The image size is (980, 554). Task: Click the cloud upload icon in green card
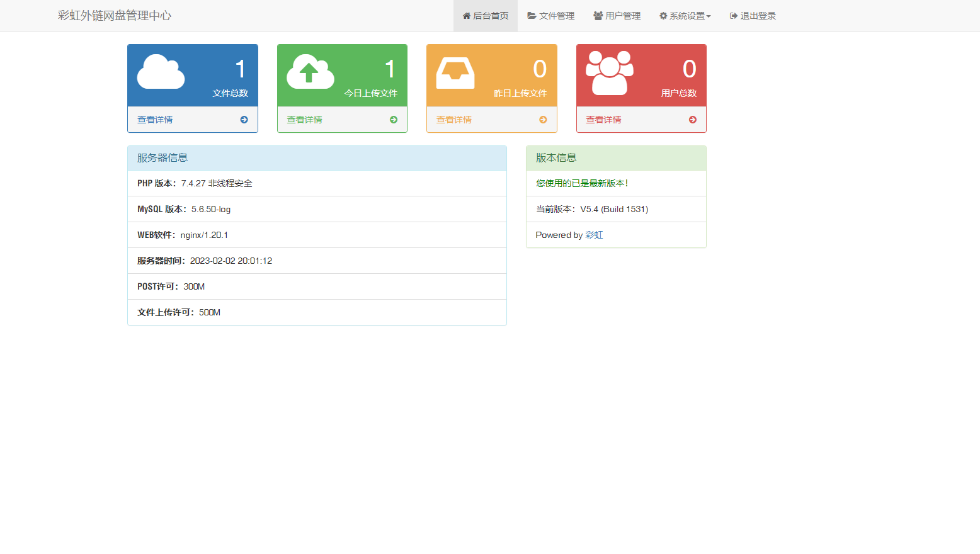310,72
